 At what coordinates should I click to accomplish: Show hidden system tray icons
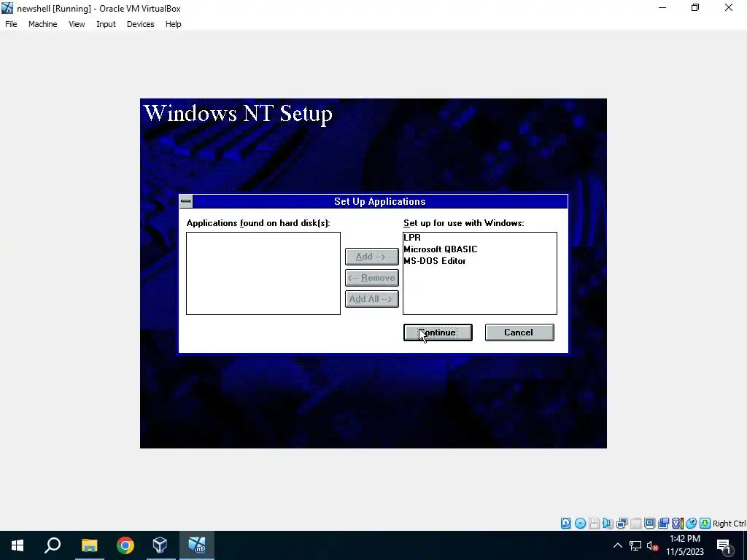tap(617, 545)
